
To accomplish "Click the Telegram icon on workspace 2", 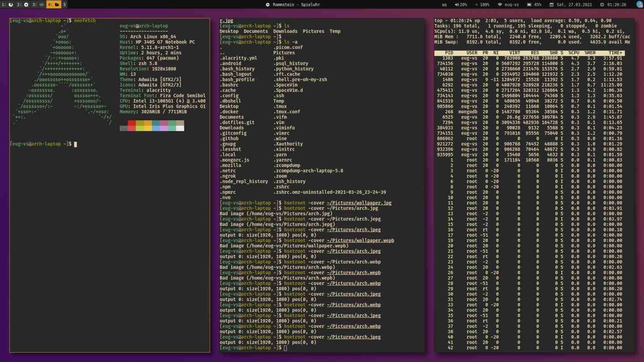I will [x=26, y=4].
